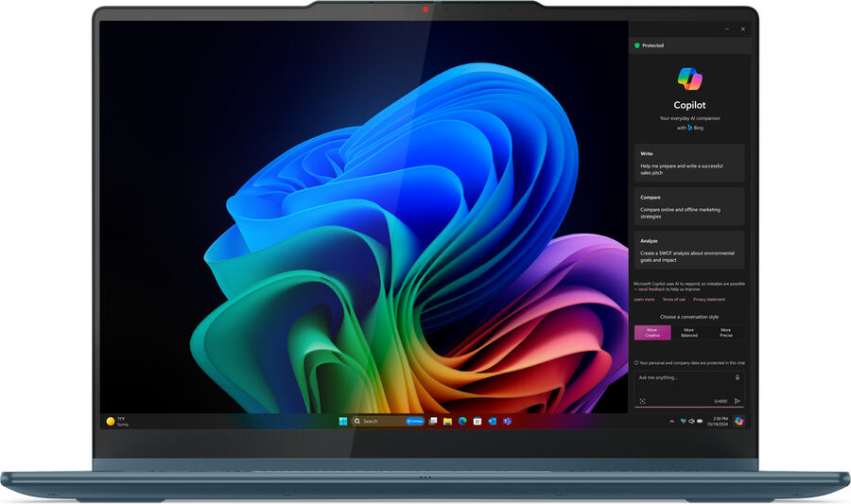Open the Privacy statement link
Screen dimensions: 851x504
pos(709,300)
